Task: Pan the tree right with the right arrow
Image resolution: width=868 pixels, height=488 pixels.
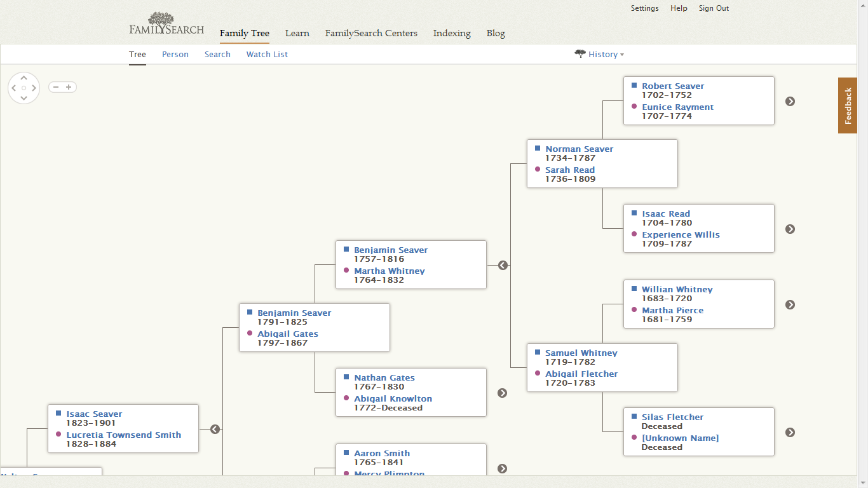Action: [x=34, y=88]
